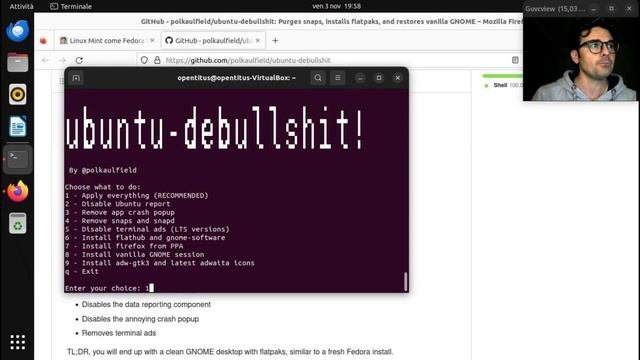The height and width of the screenshot is (360, 640).
Task: Close the Guvcview webcam window
Action: 629,9
